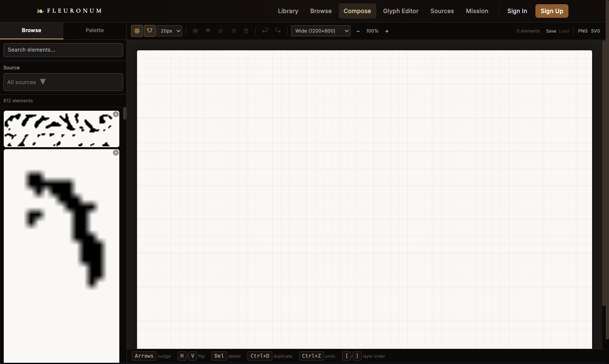The height and width of the screenshot is (364, 609).
Task: Click the Arrows key hint
Action: (144, 356)
